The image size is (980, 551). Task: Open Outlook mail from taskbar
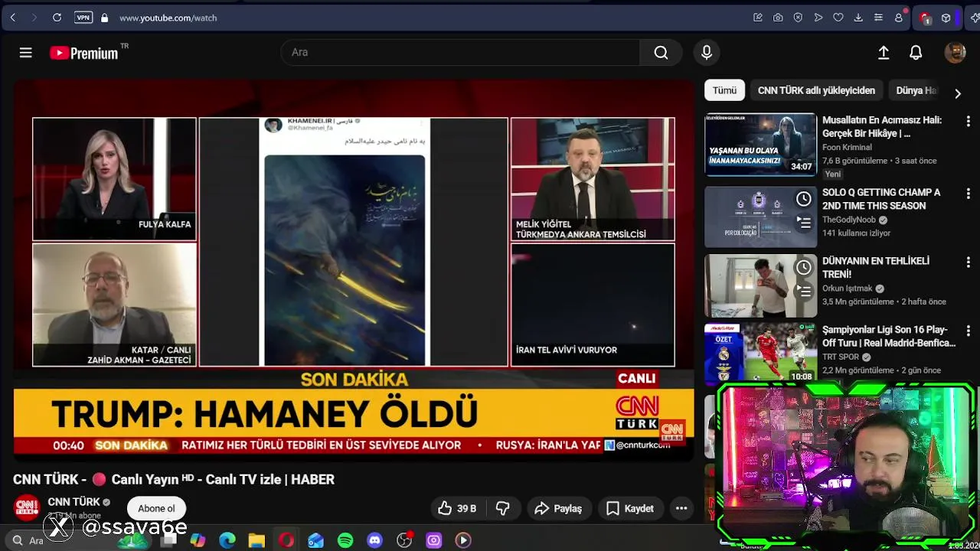(315, 540)
